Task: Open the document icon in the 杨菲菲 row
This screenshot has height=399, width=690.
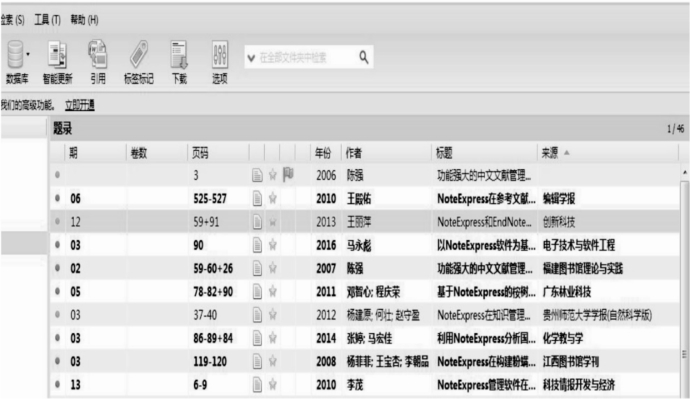Action: (257, 361)
